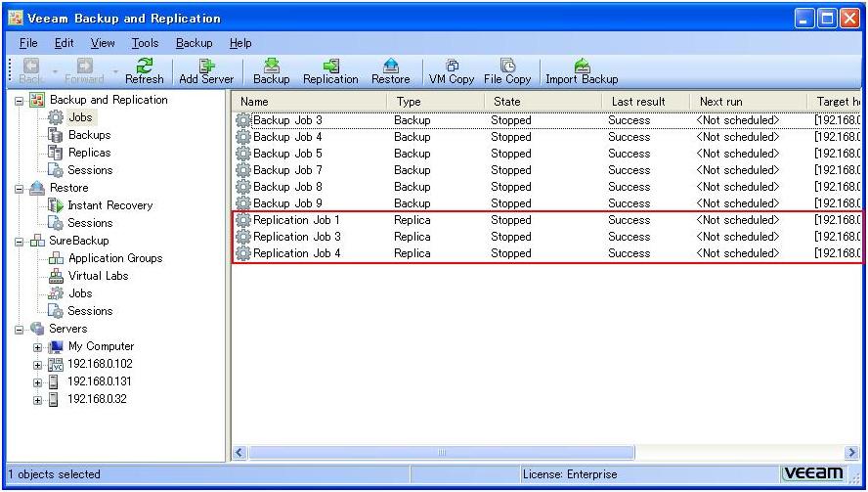868x492 pixels.
Task: Sort by the Last result column header
Action: pyautogui.click(x=646, y=102)
